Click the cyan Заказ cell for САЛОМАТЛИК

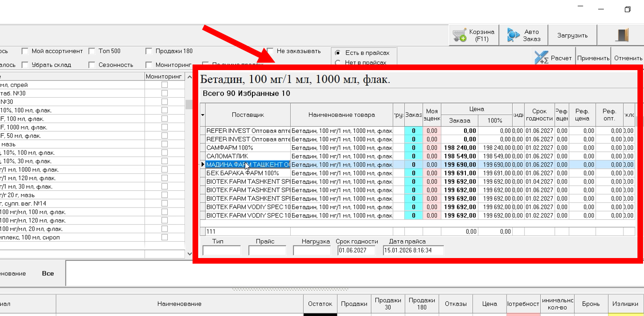[414, 156]
